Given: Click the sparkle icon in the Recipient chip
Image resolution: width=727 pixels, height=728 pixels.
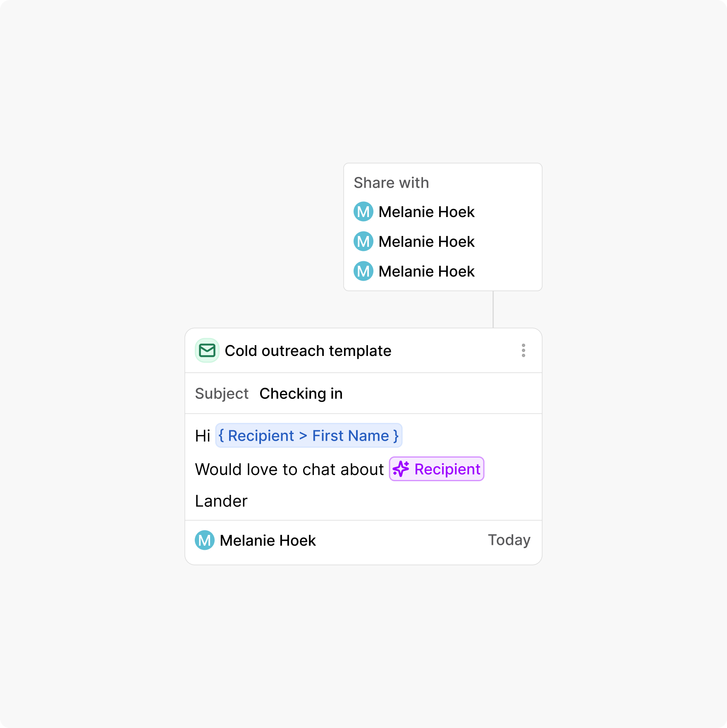Looking at the screenshot, I should coord(402,469).
